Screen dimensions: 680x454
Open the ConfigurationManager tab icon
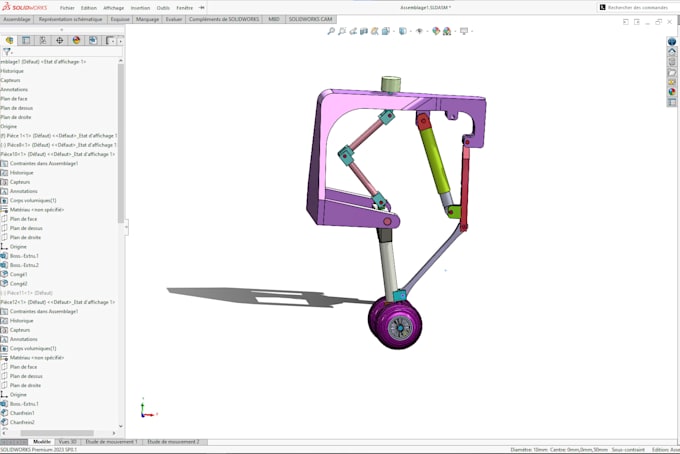coord(43,40)
